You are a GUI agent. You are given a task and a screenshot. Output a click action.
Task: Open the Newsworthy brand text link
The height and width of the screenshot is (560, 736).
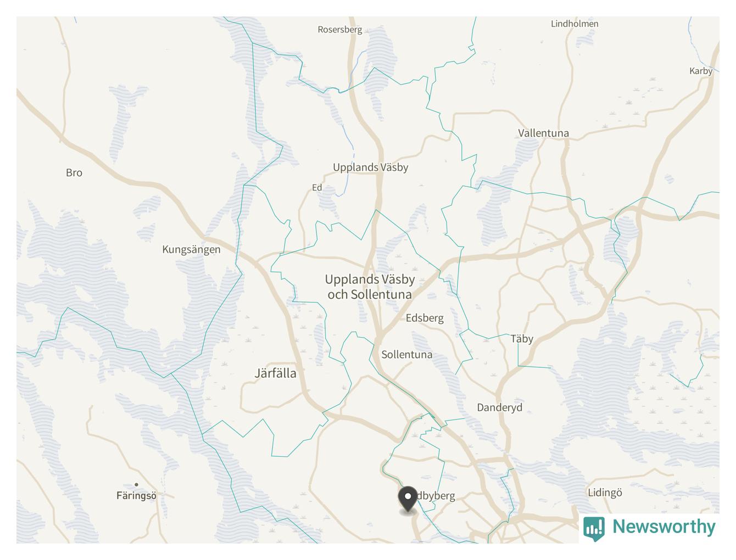click(664, 527)
